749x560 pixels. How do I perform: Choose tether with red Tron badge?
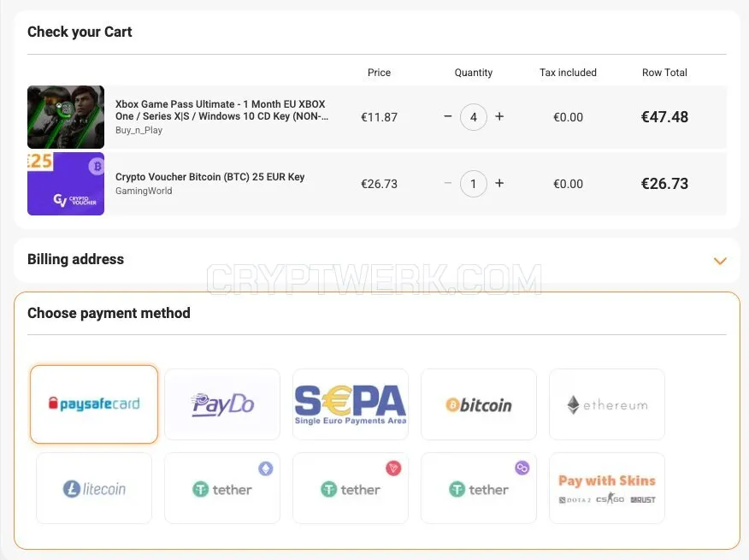coord(351,488)
